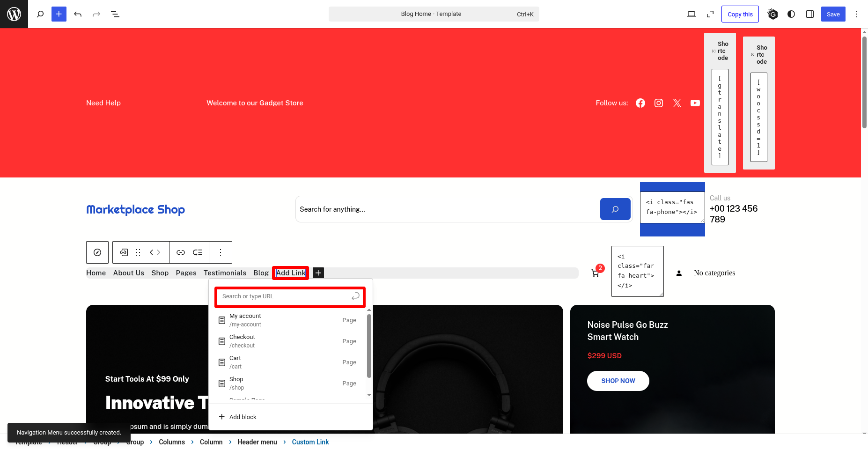Open block Options menu in block toolbar

pyautogui.click(x=221, y=252)
